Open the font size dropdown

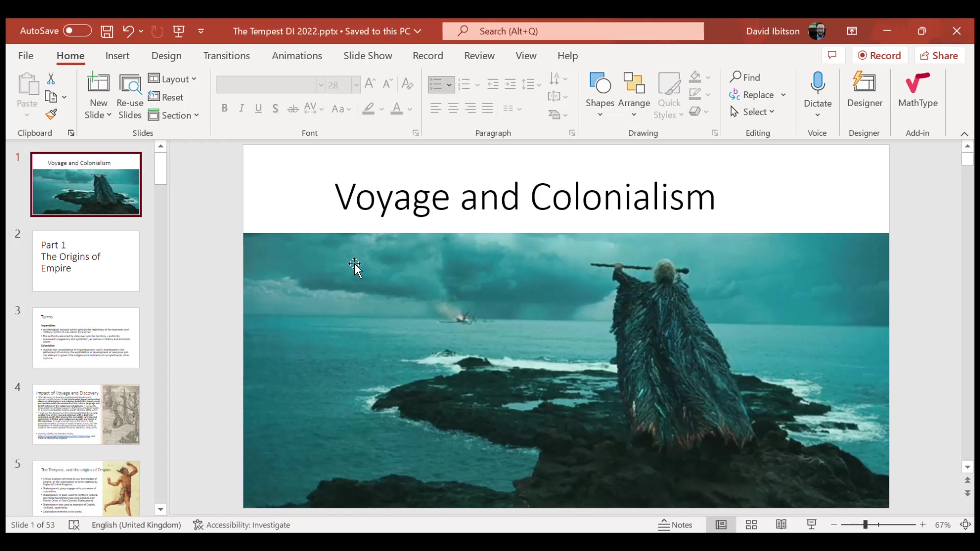coord(357,85)
